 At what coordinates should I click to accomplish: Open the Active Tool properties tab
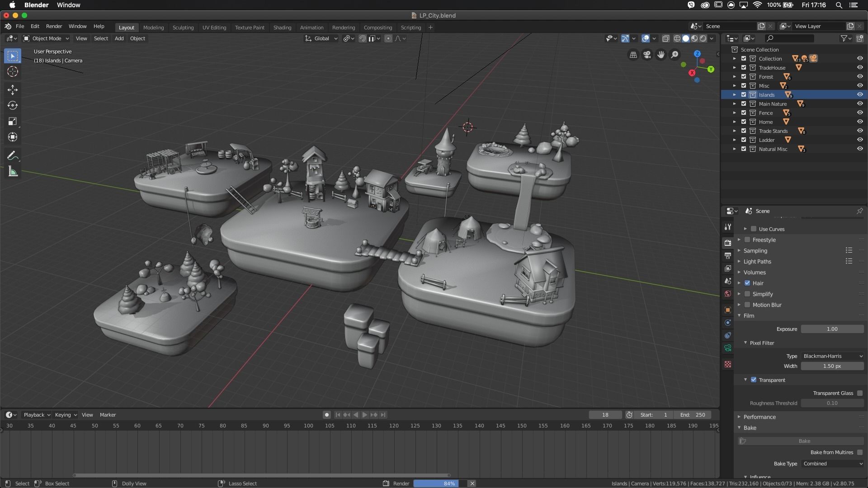[727, 227]
